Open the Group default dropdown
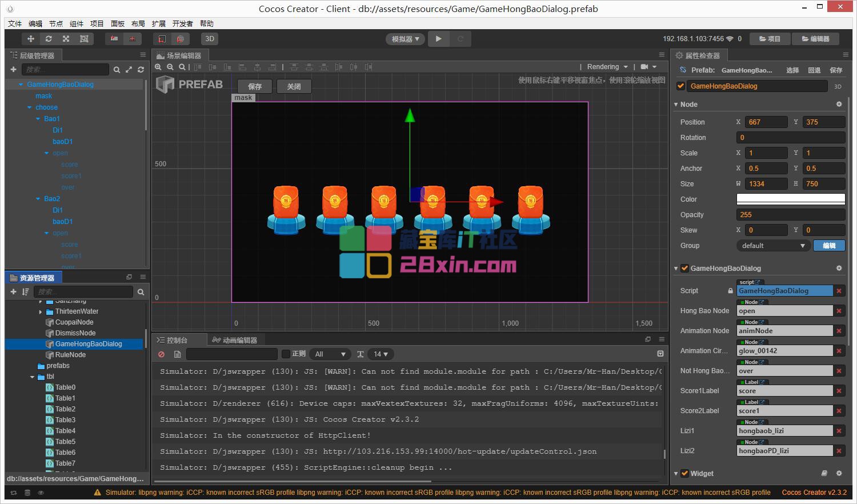The height and width of the screenshot is (504, 857). pyautogui.click(x=773, y=246)
